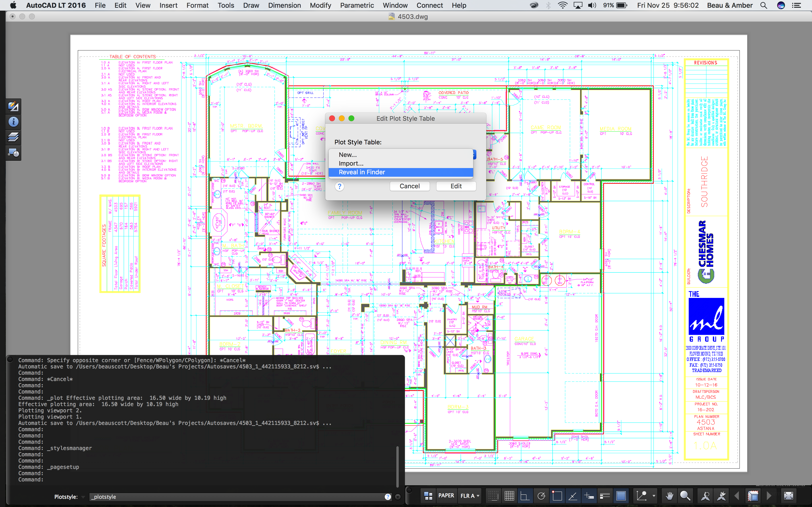Viewport: 812px width, 507px height.
Task: Activate the Zoom magnifier tool
Action: click(686, 496)
